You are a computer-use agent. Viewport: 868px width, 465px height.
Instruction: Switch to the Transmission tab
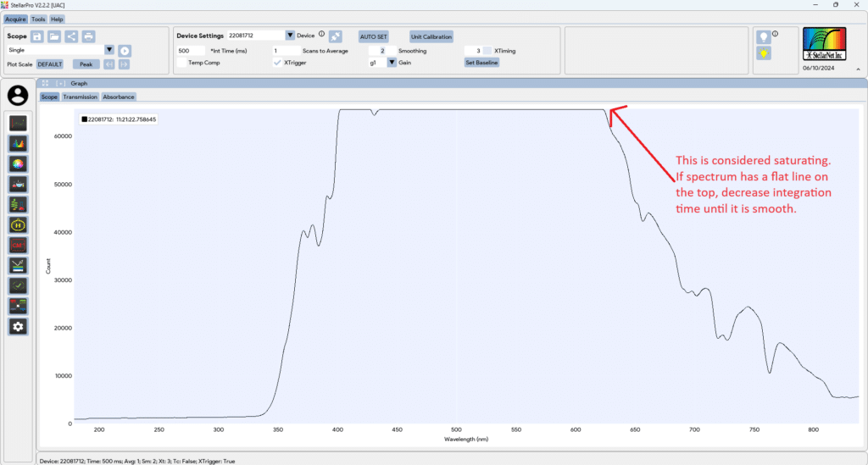tap(80, 97)
